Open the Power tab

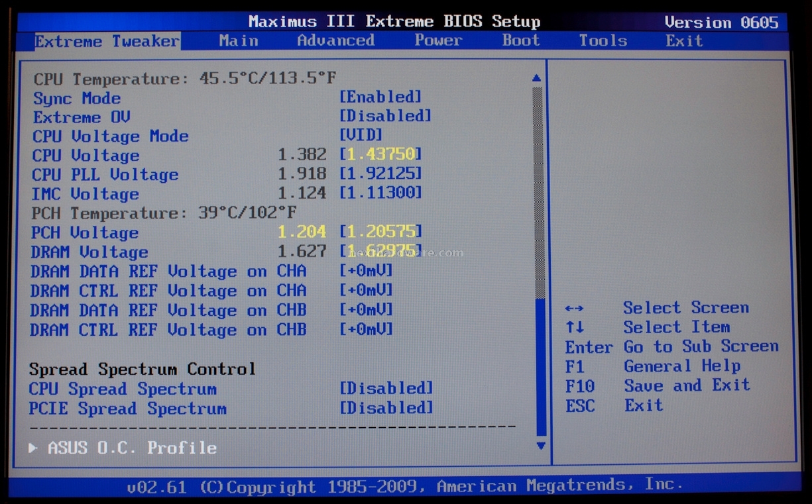tap(438, 40)
